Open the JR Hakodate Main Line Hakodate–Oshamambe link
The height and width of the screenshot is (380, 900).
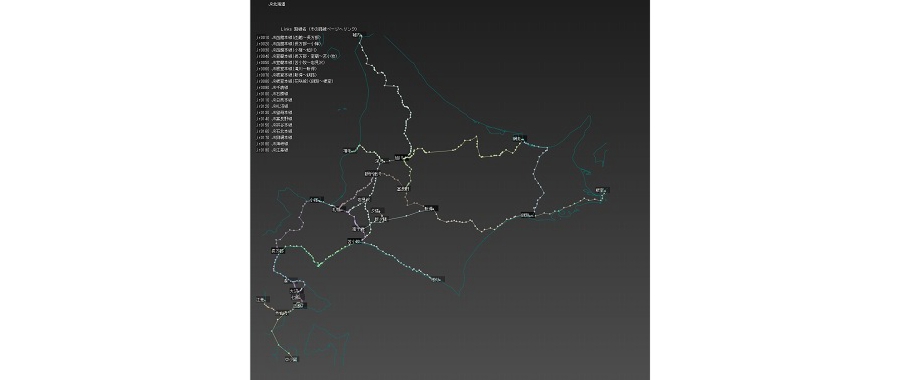click(289, 37)
